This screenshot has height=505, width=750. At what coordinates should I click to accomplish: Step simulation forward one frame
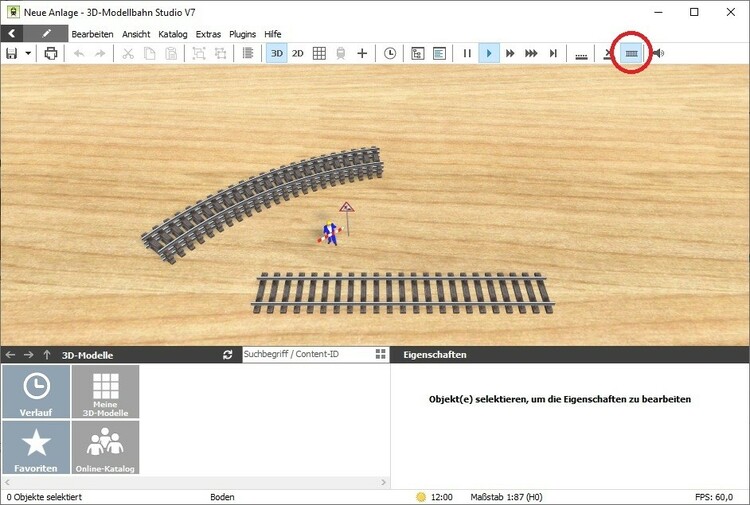[x=553, y=53]
